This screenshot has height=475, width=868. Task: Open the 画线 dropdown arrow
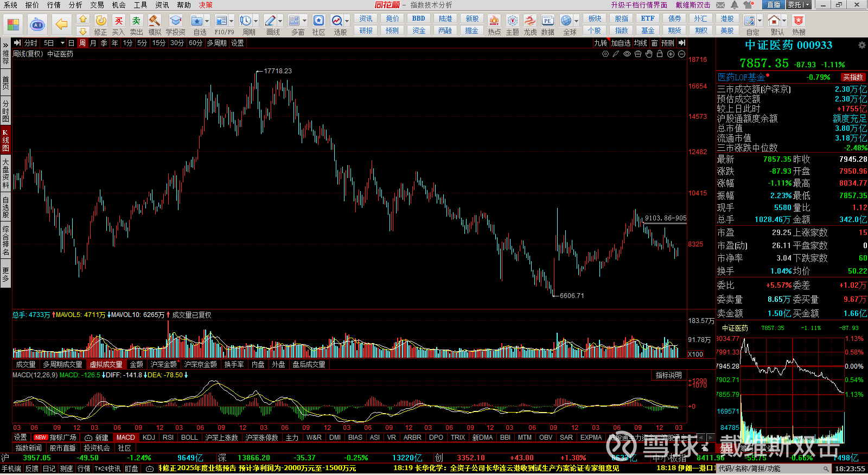(x=280, y=21)
